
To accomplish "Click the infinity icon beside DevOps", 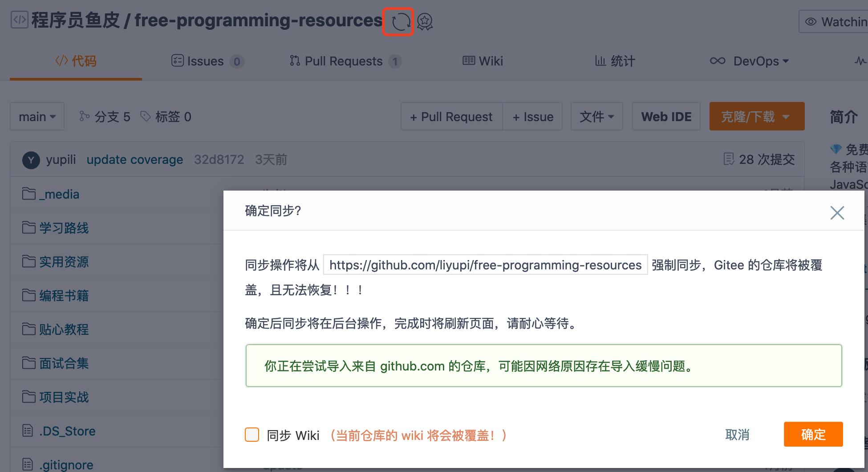I will click(x=717, y=61).
